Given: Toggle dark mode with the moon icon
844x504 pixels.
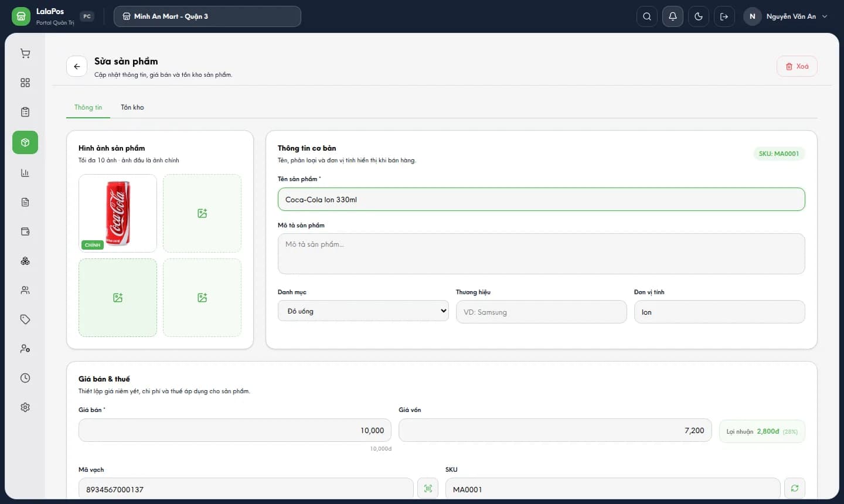Looking at the screenshot, I should tap(699, 16).
